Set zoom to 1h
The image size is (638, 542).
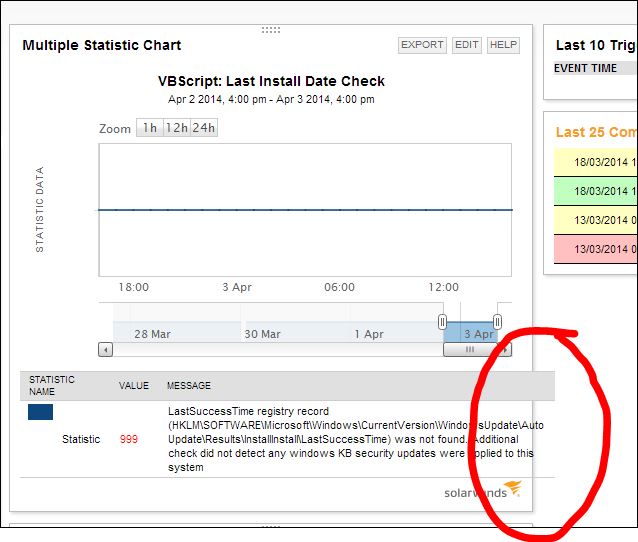pos(150,128)
